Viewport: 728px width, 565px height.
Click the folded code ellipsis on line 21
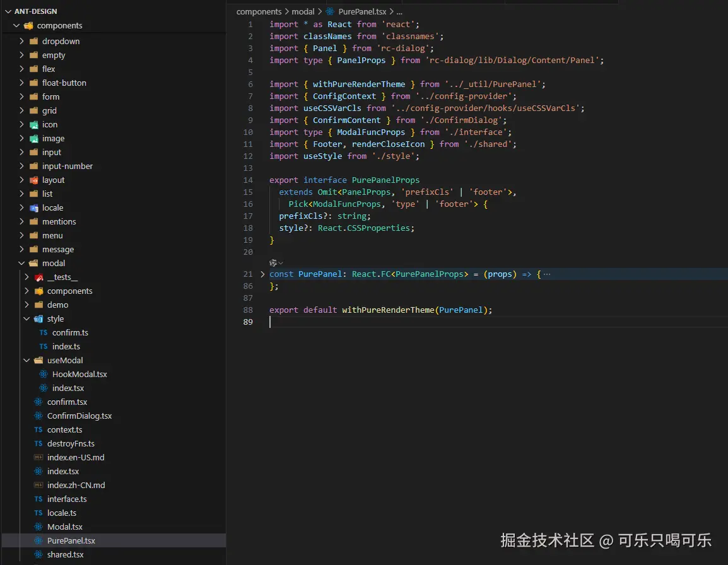pyautogui.click(x=547, y=274)
